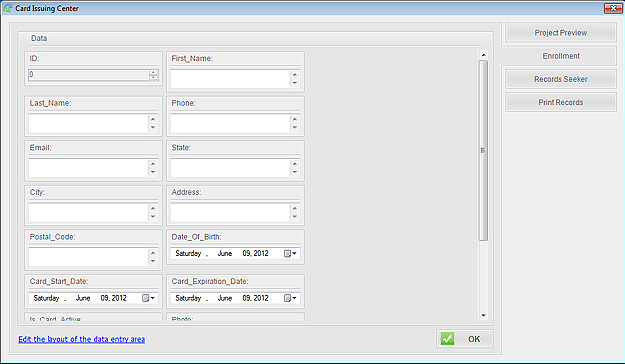The width and height of the screenshot is (625, 364).
Task: Click the City field down arrow
Action: 153,217
